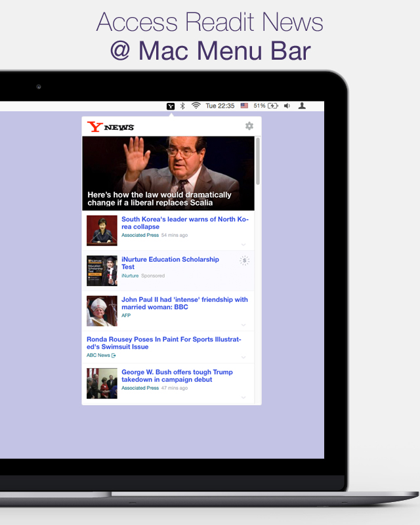420x525 pixels.
Task: Click external link icon beside ABC News
Action: pos(114,356)
